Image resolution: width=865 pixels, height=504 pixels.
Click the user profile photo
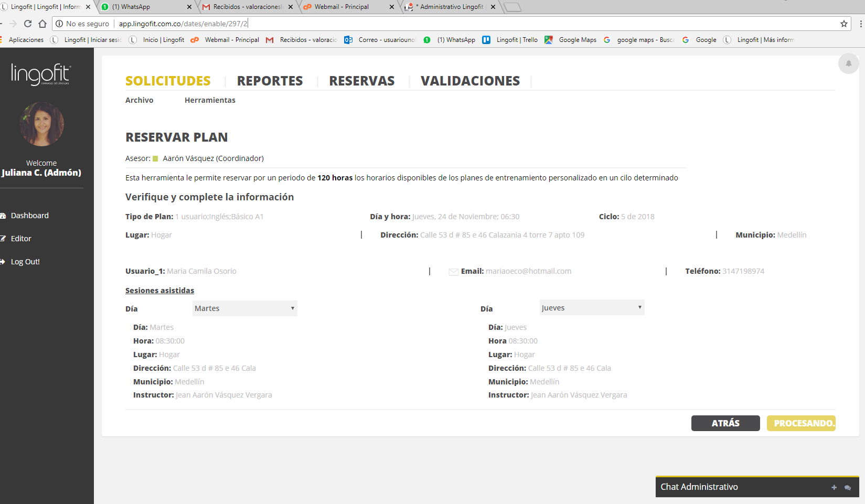pos(41,124)
